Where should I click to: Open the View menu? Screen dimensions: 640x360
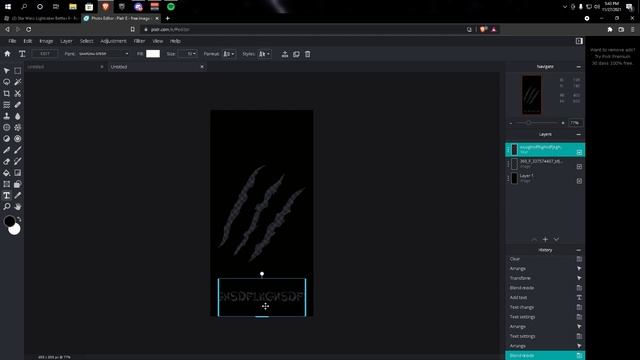pos(158,41)
